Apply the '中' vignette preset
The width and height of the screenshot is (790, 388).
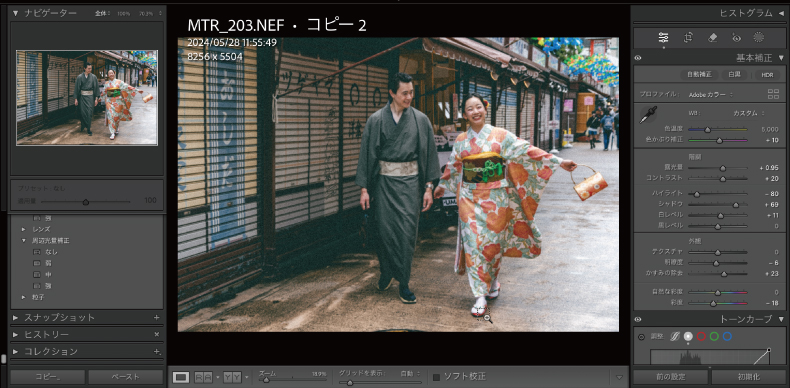pos(48,275)
